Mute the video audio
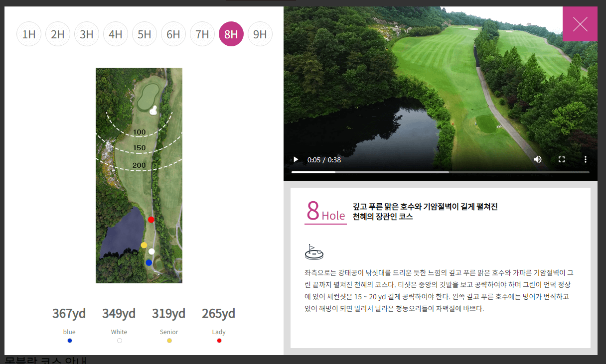Screen dimensions: 606x364 point(537,159)
